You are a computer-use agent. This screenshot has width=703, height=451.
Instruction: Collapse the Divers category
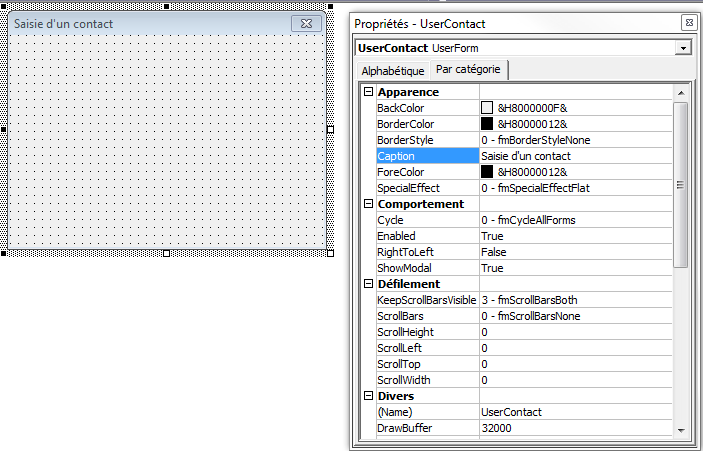coord(368,396)
